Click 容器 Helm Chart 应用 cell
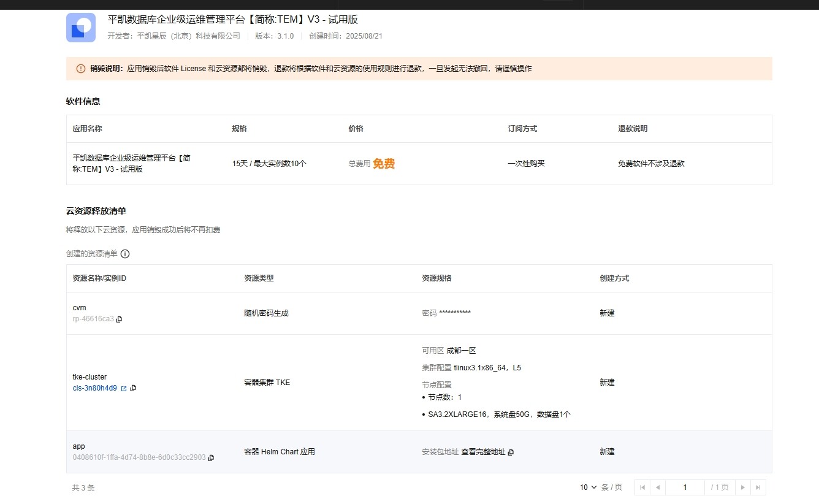This screenshot has height=504, width=819. (280, 452)
